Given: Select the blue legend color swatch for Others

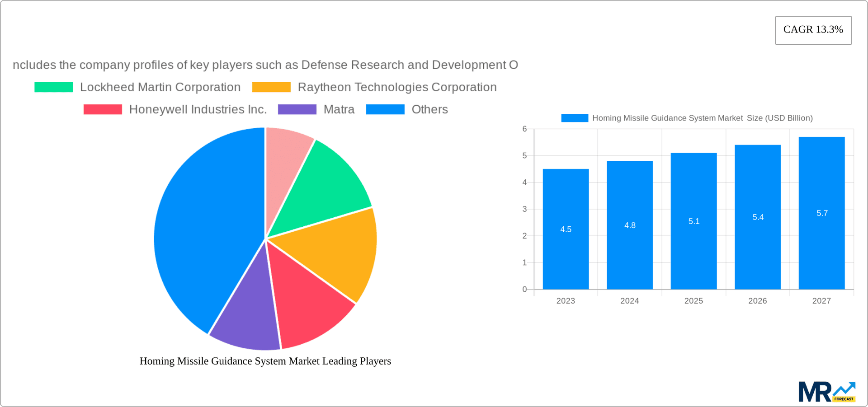Looking at the screenshot, I should (385, 109).
